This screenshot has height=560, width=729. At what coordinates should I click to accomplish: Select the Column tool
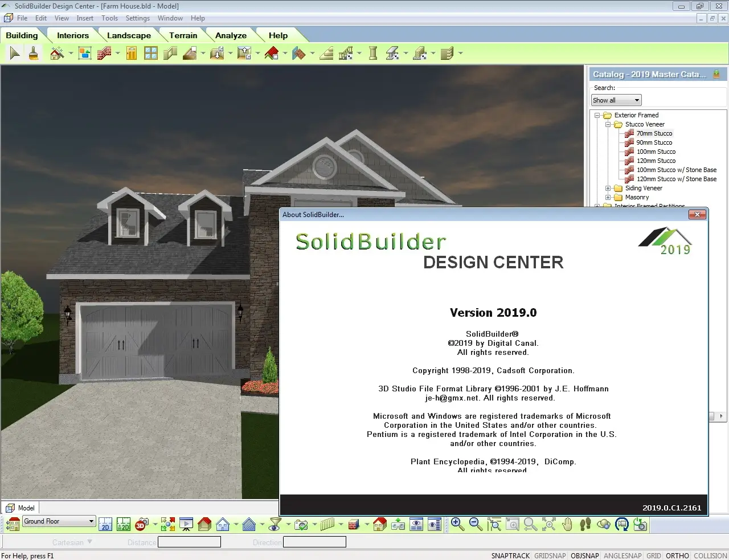click(x=373, y=54)
